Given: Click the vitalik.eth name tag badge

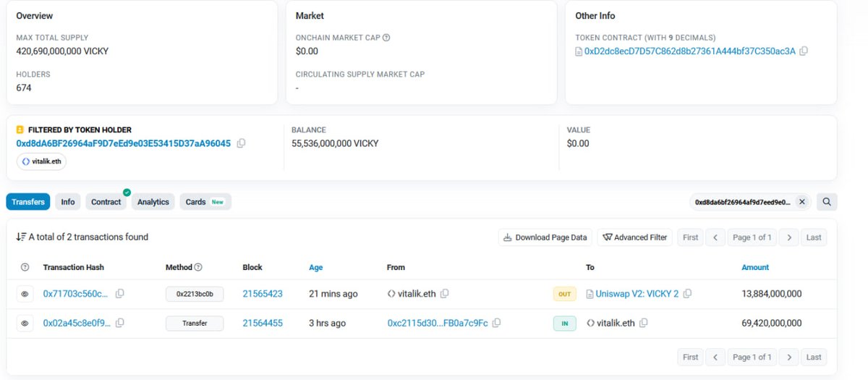Looking at the screenshot, I should click(x=42, y=162).
